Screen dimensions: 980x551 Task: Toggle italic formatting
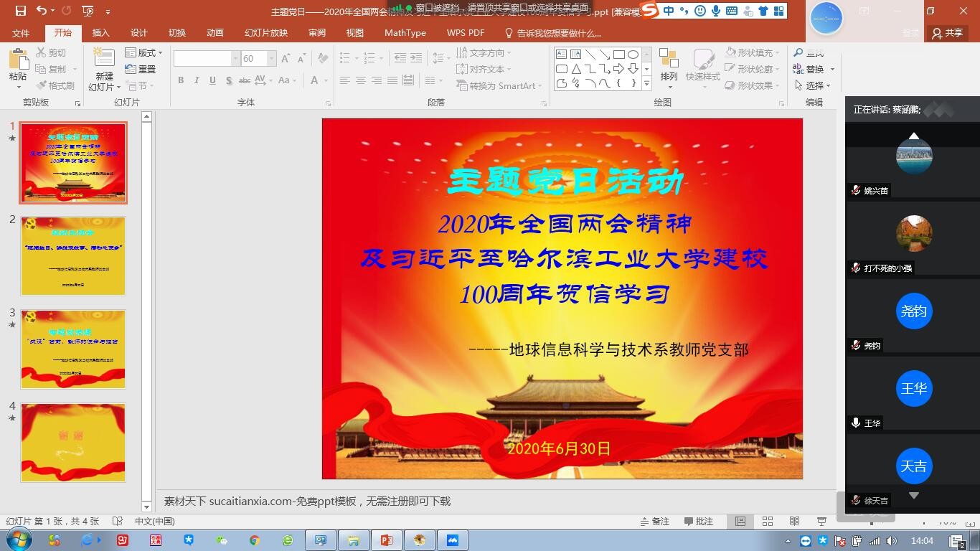[x=197, y=80]
